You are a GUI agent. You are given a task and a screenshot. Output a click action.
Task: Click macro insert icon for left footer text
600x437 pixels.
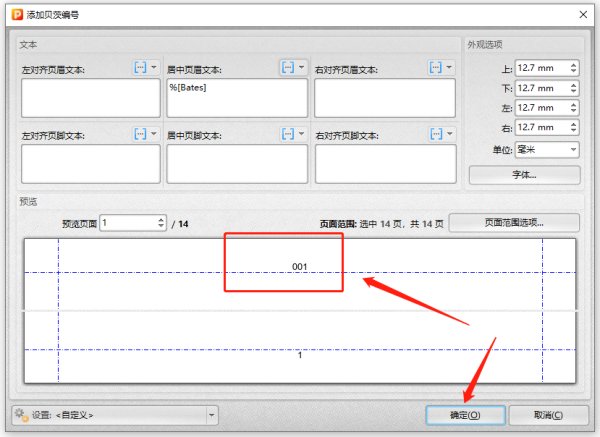[140, 134]
